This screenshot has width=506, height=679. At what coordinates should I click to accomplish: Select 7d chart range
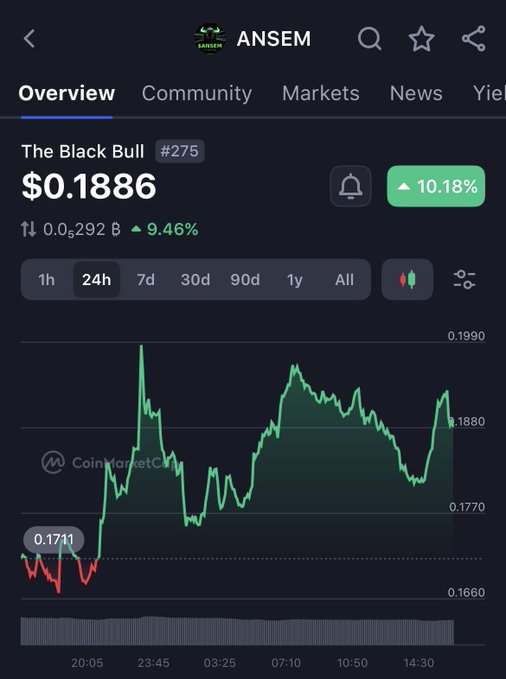146,280
